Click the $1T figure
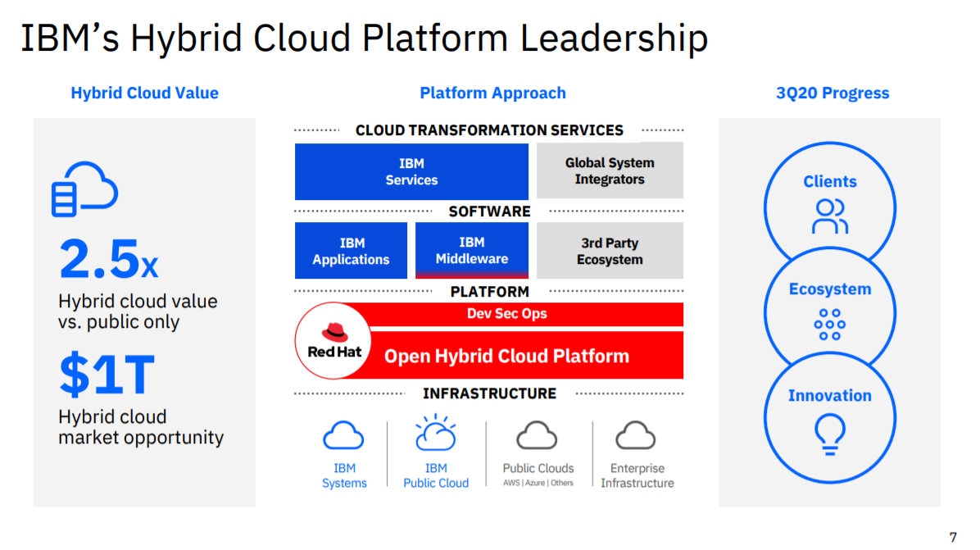This screenshot has height=550, width=980. tap(107, 375)
